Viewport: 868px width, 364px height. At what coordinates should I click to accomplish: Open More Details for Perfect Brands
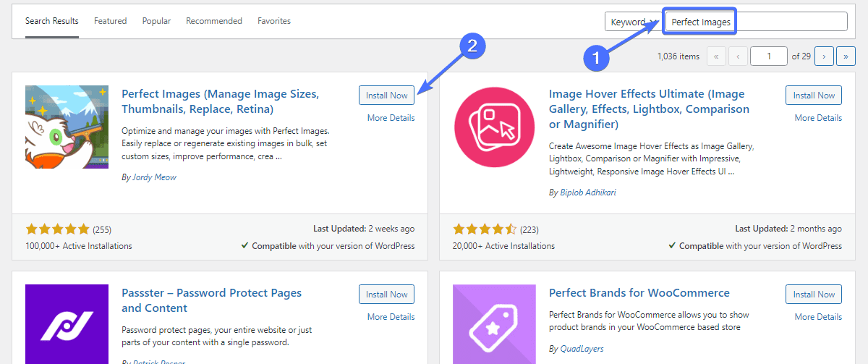pos(818,317)
